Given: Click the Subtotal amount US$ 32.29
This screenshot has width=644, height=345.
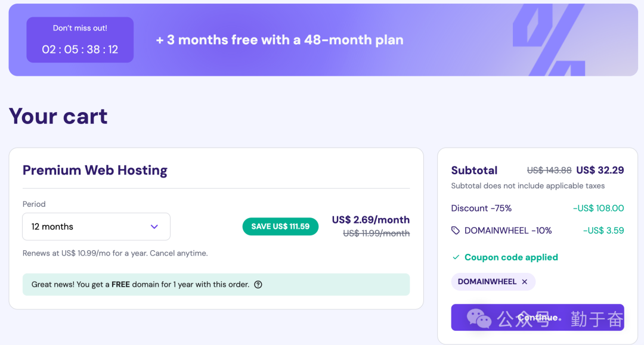Looking at the screenshot, I should coord(600,170).
